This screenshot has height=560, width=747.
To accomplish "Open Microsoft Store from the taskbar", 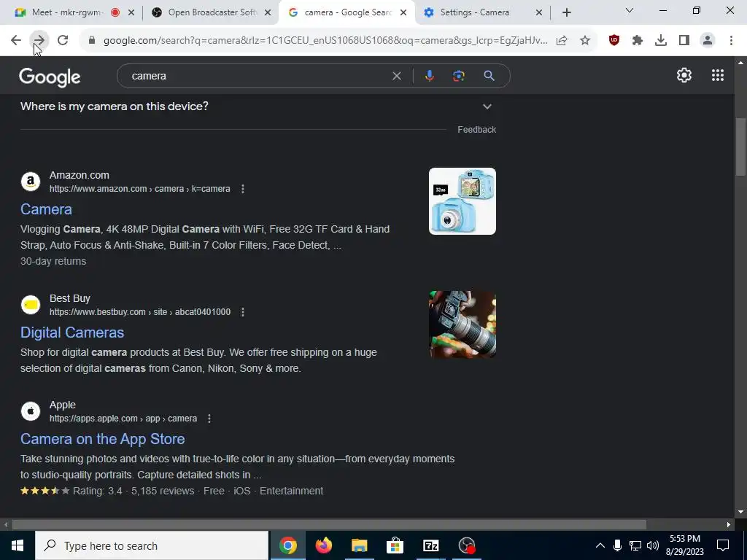I will tap(395, 545).
